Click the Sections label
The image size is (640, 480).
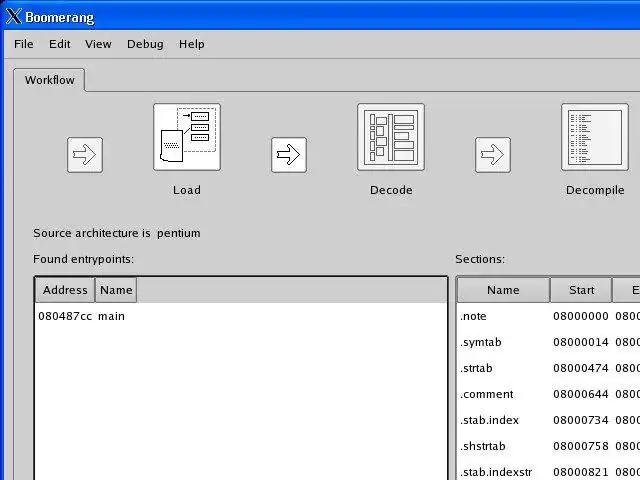(480, 259)
